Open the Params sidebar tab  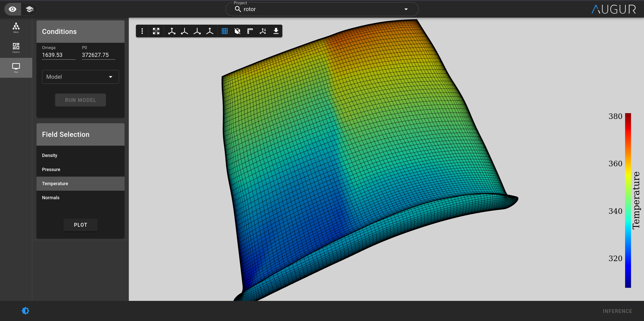coord(16,48)
